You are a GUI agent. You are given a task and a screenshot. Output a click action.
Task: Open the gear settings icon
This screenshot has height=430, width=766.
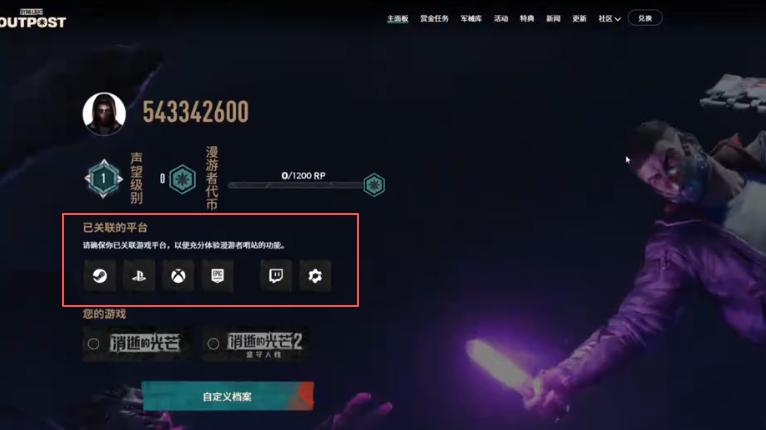coord(315,276)
